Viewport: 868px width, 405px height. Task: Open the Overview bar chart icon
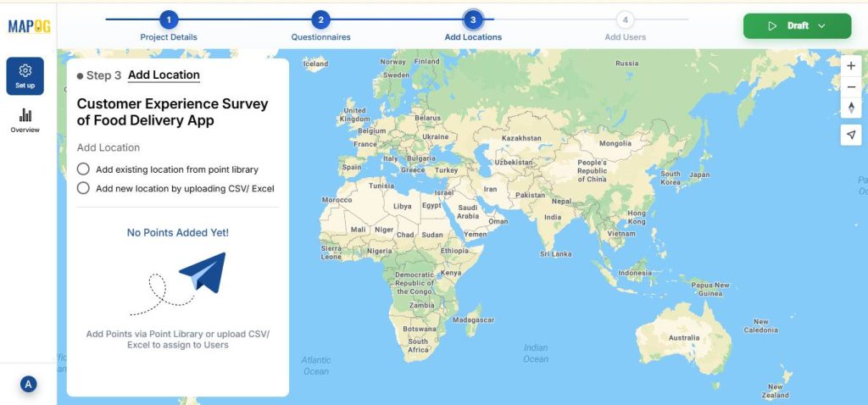(x=25, y=116)
